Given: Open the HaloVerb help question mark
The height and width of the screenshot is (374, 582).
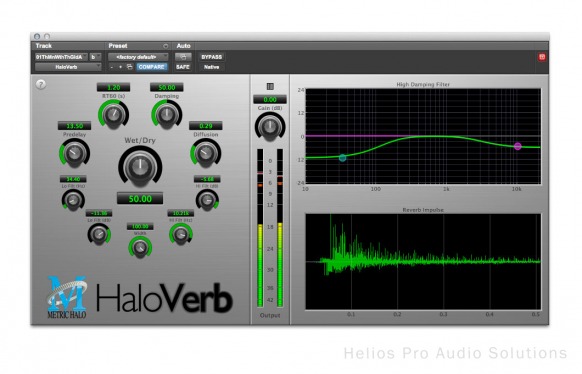Looking at the screenshot, I should click(41, 84).
